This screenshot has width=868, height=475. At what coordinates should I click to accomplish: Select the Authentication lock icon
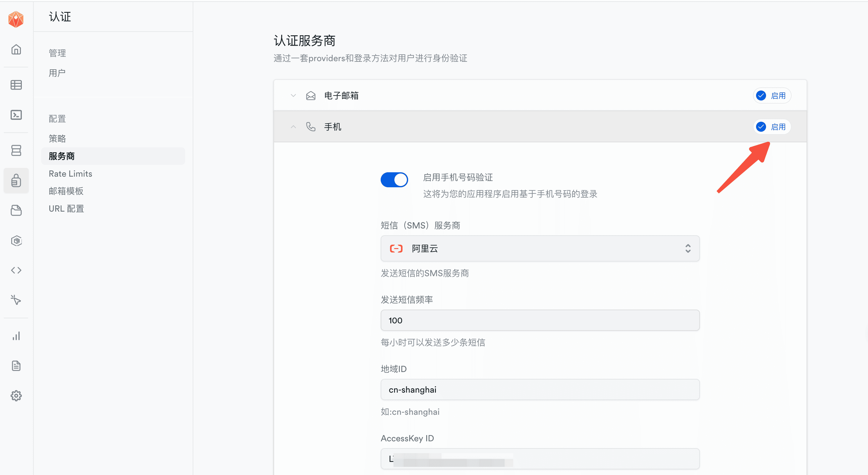click(16, 180)
